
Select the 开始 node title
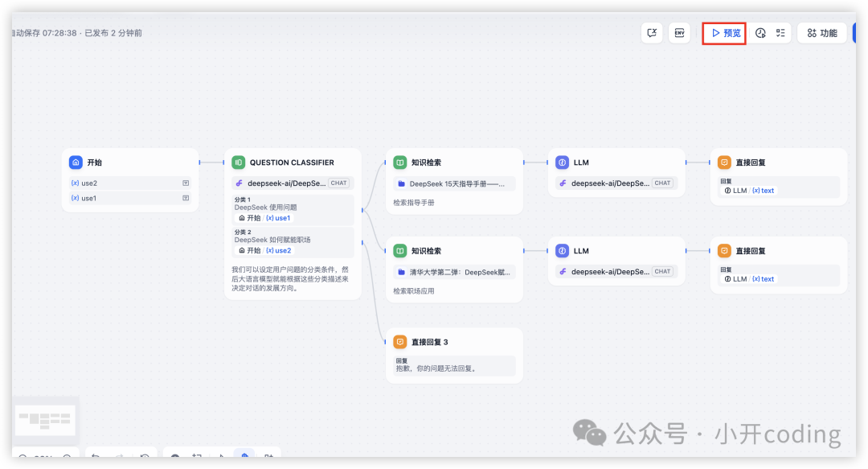pos(95,163)
